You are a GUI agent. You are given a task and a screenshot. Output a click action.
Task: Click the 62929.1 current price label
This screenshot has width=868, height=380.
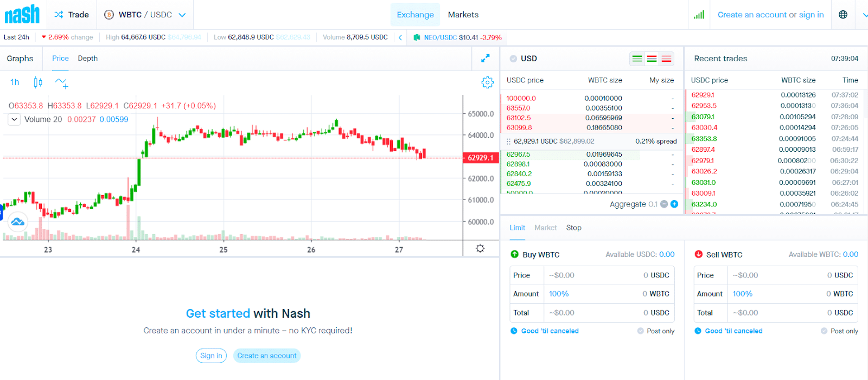tap(480, 158)
